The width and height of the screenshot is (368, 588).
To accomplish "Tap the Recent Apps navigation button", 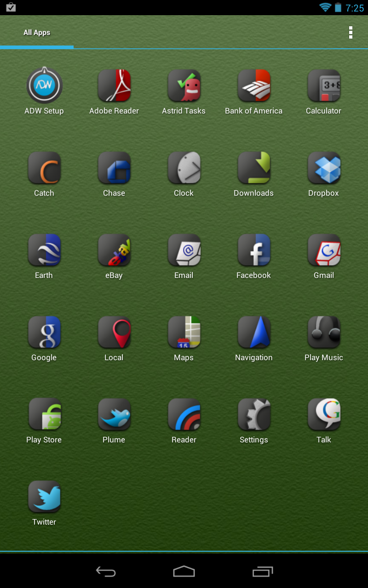I will click(263, 571).
